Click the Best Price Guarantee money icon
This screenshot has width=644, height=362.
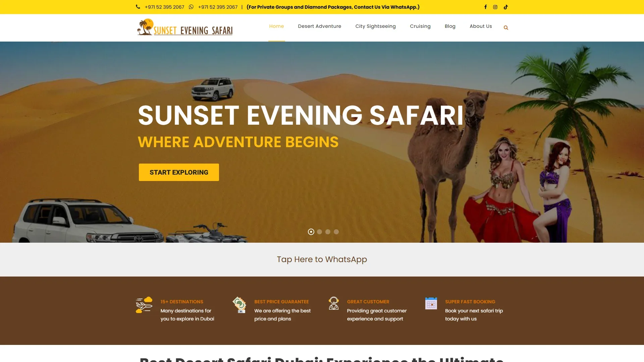(x=239, y=305)
